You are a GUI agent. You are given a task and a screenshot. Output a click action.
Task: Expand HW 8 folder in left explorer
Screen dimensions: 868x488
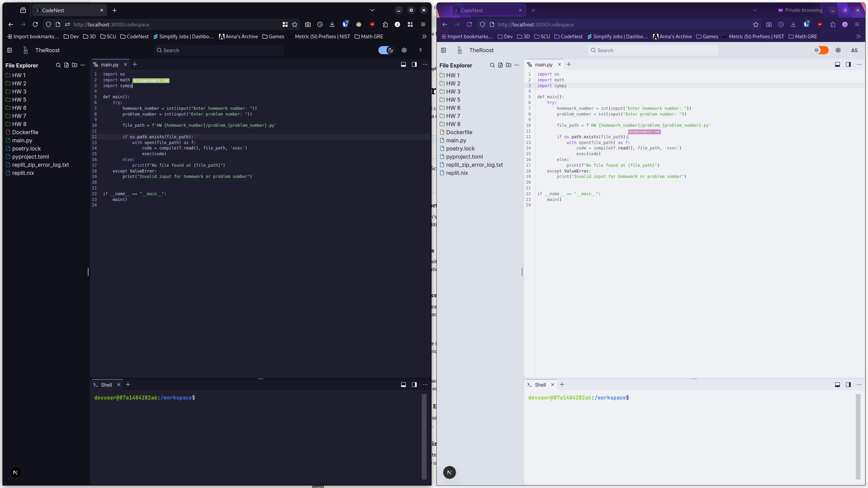[x=16, y=124]
